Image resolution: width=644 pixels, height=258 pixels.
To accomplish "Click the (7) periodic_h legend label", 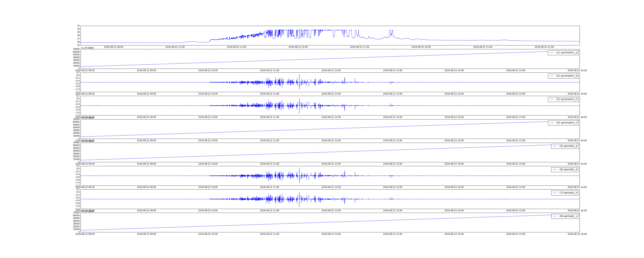I will (x=568, y=193).
